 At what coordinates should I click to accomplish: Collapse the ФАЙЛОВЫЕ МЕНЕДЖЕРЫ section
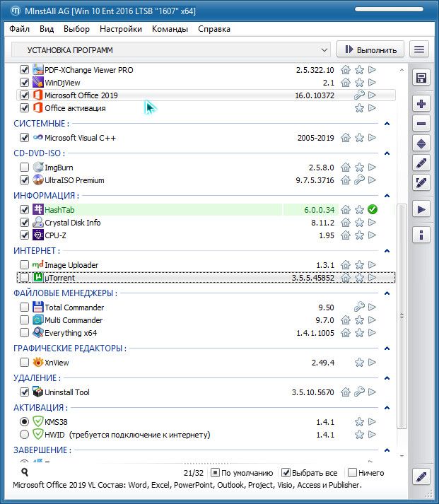coord(387,293)
